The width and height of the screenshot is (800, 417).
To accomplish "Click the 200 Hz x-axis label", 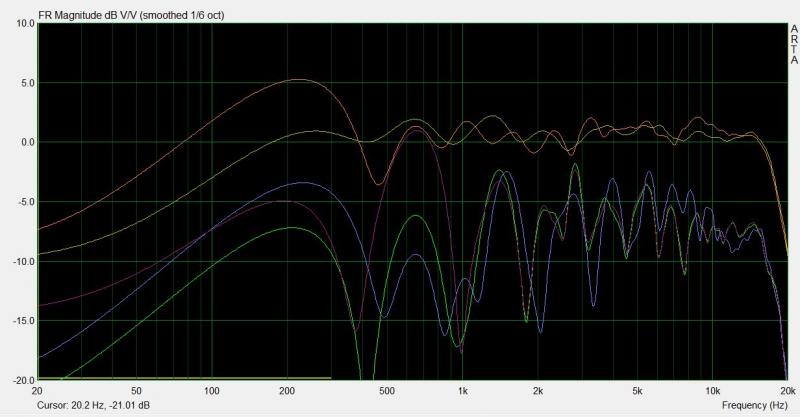I will 287,391.
